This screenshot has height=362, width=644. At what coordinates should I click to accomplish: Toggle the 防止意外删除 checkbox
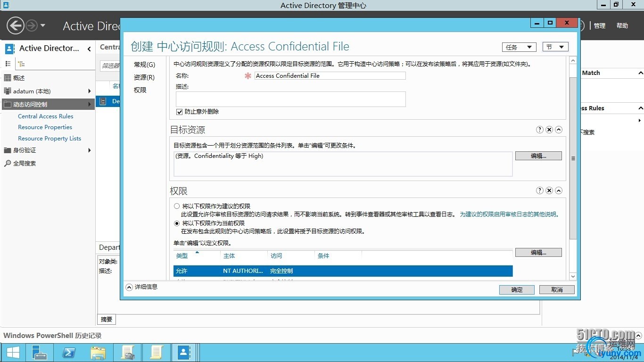click(179, 112)
